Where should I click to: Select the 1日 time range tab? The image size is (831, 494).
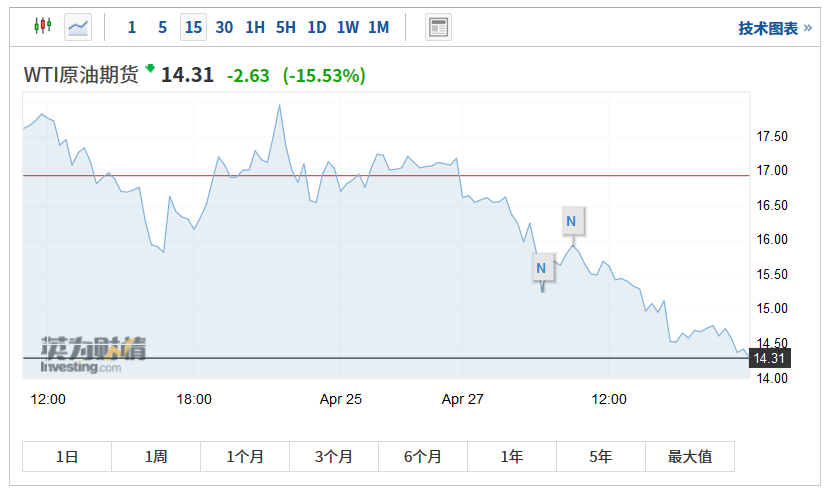(67, 456)
